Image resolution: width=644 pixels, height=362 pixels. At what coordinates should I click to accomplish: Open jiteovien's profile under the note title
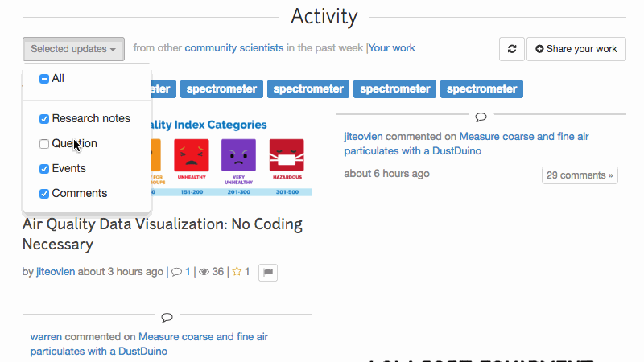tap(56, 272)
